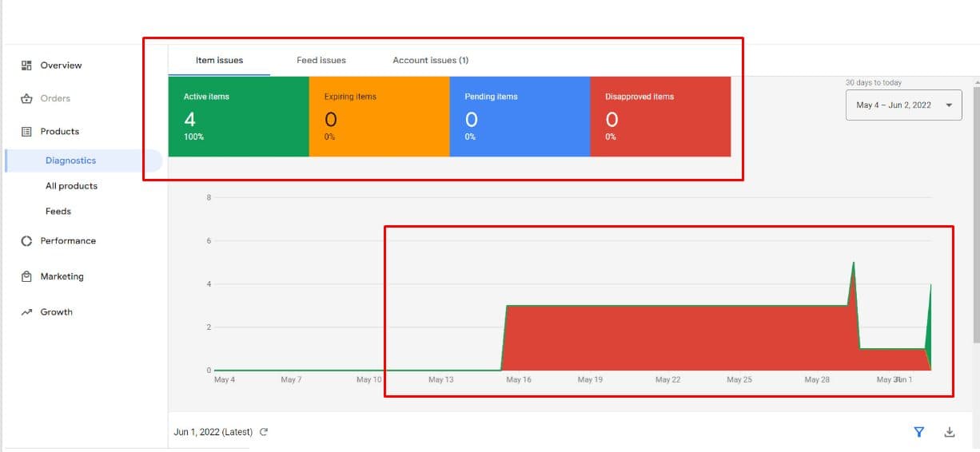
Task: Open the May 4 – Jun 2, 2022 dropdown
Action: point(904,105)
